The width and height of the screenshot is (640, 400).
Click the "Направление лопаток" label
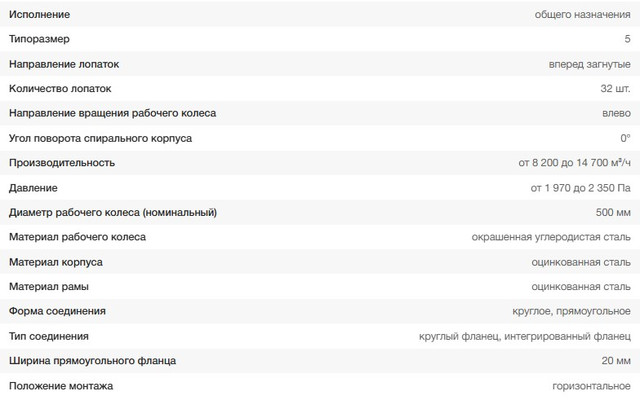click(63, 64)
